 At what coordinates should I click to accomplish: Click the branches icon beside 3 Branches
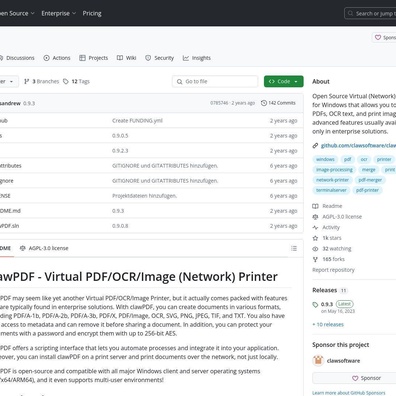coord(27,81)
